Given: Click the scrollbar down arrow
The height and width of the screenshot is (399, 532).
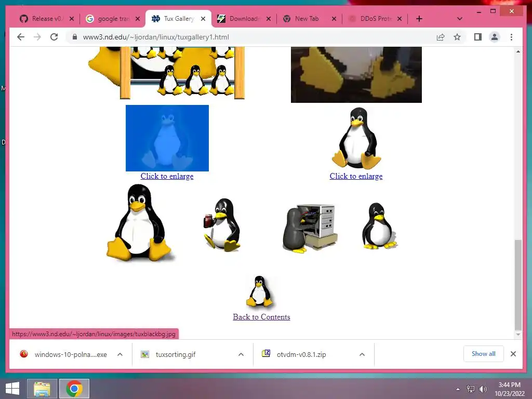Looking at the screenshot, I should 518,335.
